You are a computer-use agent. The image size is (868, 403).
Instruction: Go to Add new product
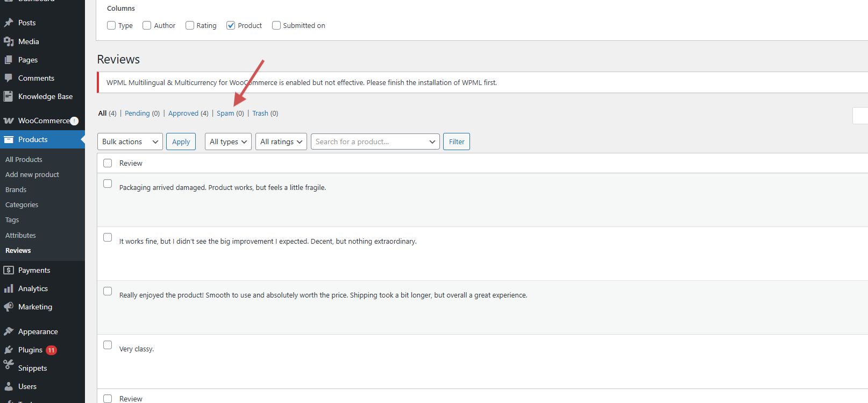32,174
